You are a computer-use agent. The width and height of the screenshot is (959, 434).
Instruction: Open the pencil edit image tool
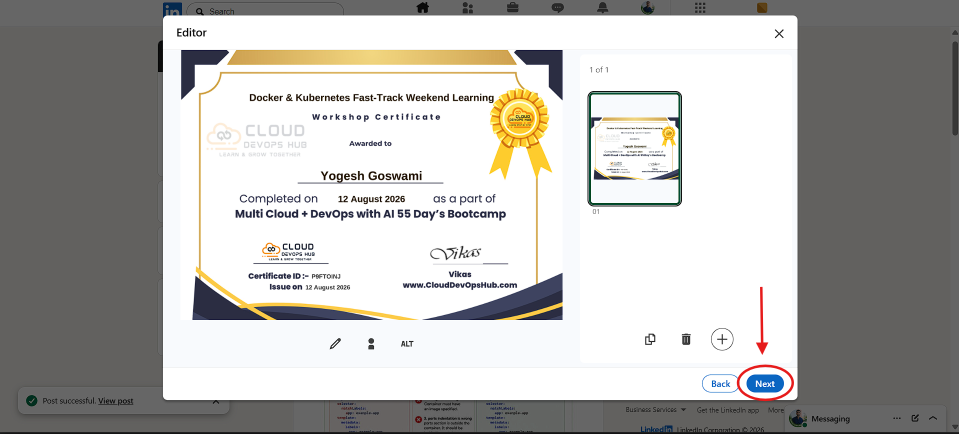[335, 344]
